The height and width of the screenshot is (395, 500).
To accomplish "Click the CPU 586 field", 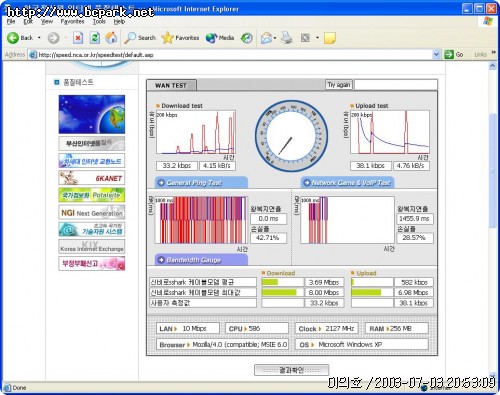I will pos(257,328).
